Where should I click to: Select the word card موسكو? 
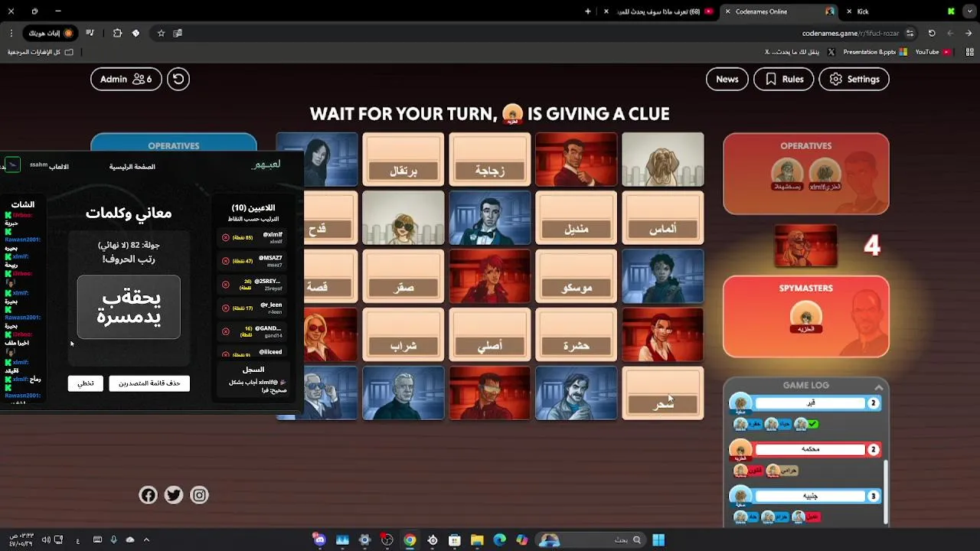577,276
